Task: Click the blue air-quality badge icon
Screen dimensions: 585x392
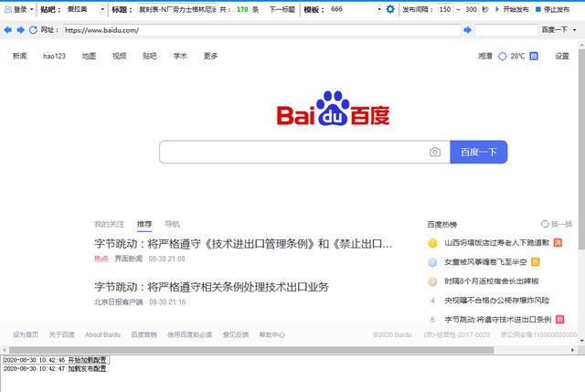Action: [534, 56]
